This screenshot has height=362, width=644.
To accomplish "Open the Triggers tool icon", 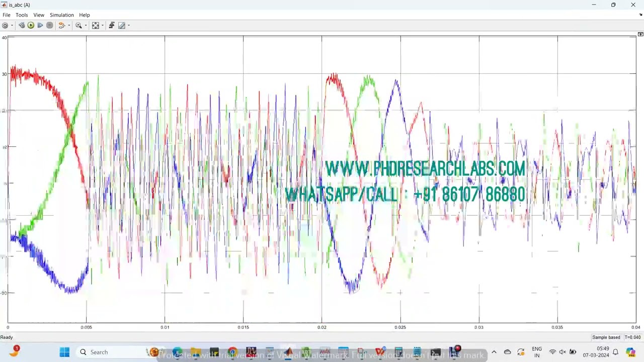I will pos(112,25).
